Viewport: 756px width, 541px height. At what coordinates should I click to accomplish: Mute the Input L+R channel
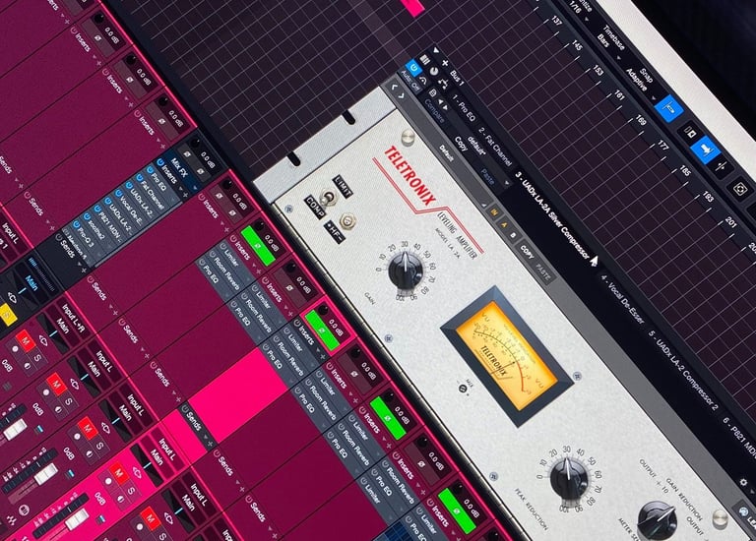tap(25, 342)
